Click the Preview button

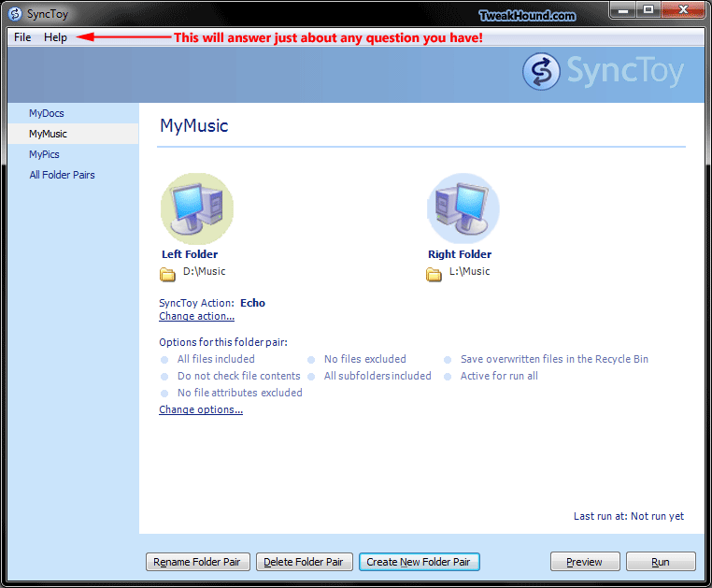[585, 562]
